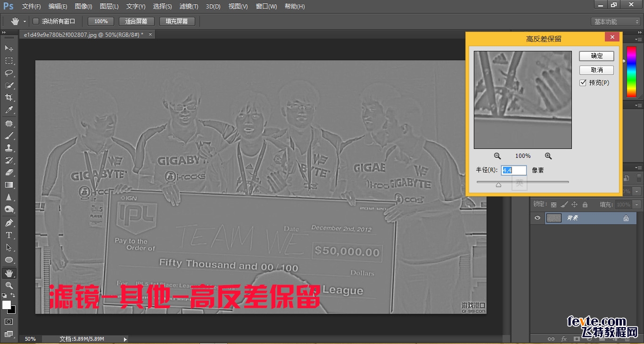Viewport: 644px width, 344px height.
Task: Reset default foreground and background colors
Action: coord(4,295)
